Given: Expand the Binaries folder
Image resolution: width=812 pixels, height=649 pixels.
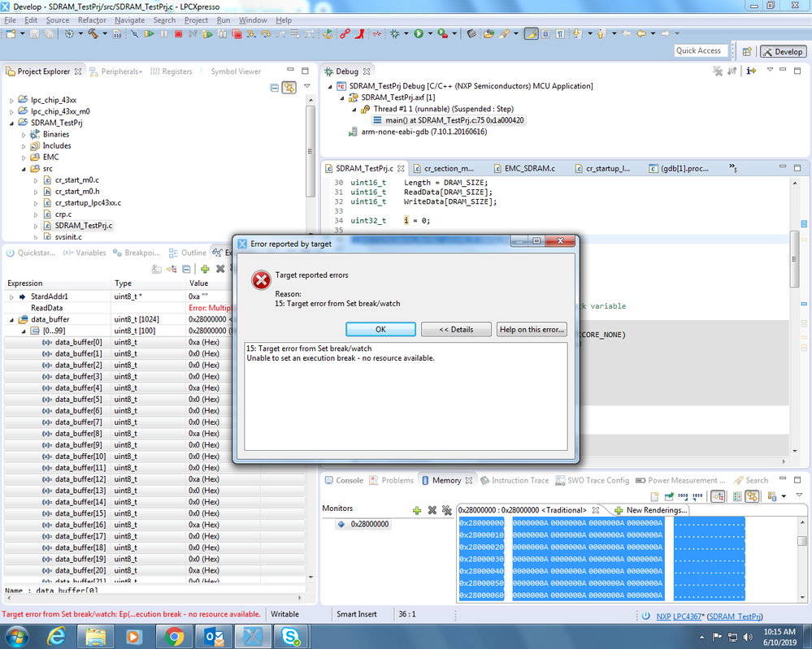Looking at the screenshot, I should click(x=24, y=135).
